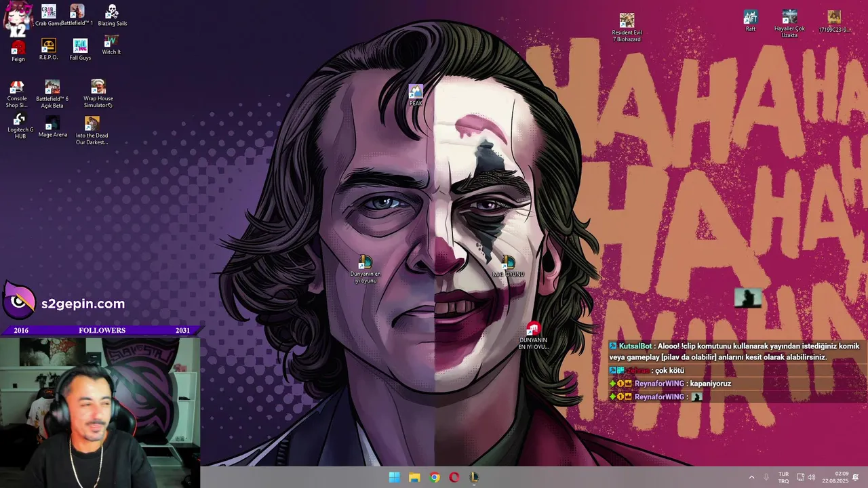Click the webcam overlay video

[x=100, y=412]
